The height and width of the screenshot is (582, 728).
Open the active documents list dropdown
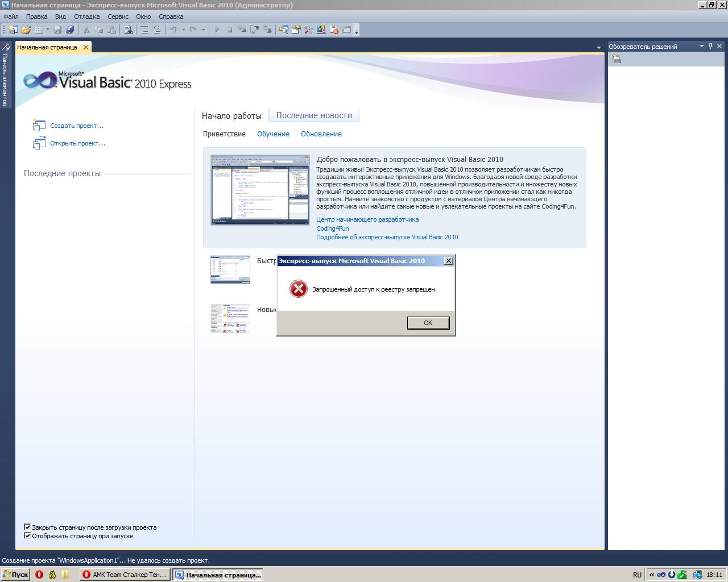[598, 47]
